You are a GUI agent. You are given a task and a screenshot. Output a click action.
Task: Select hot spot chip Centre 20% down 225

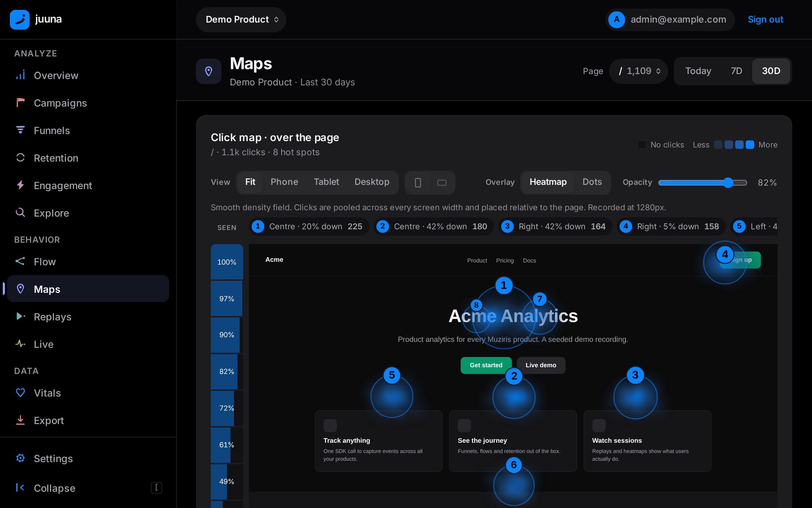309,226
